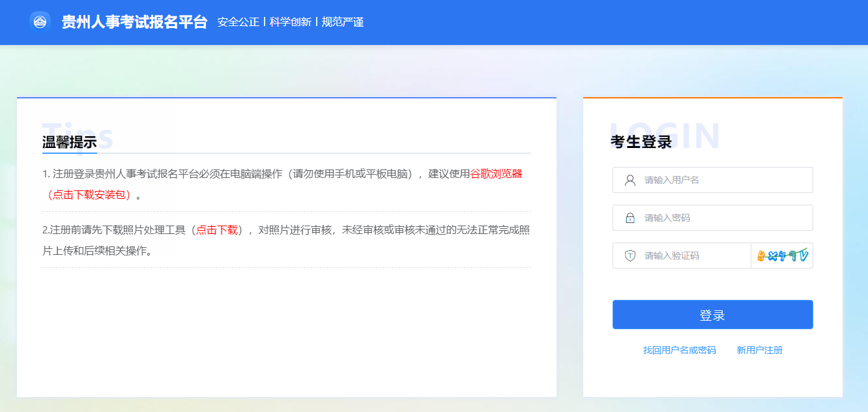Click the 考生登录 panel heading
This screenshot has height=412, width=868.
point(641,141)
